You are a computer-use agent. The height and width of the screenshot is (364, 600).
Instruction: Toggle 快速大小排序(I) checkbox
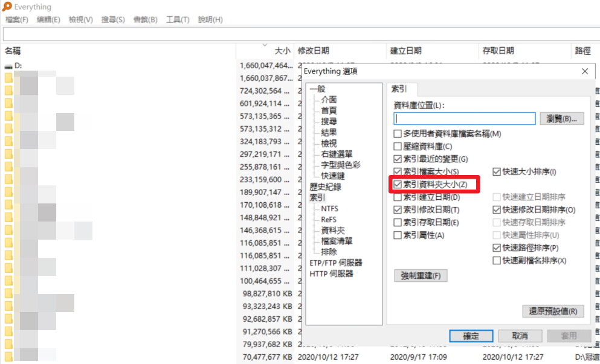(497, 171)
